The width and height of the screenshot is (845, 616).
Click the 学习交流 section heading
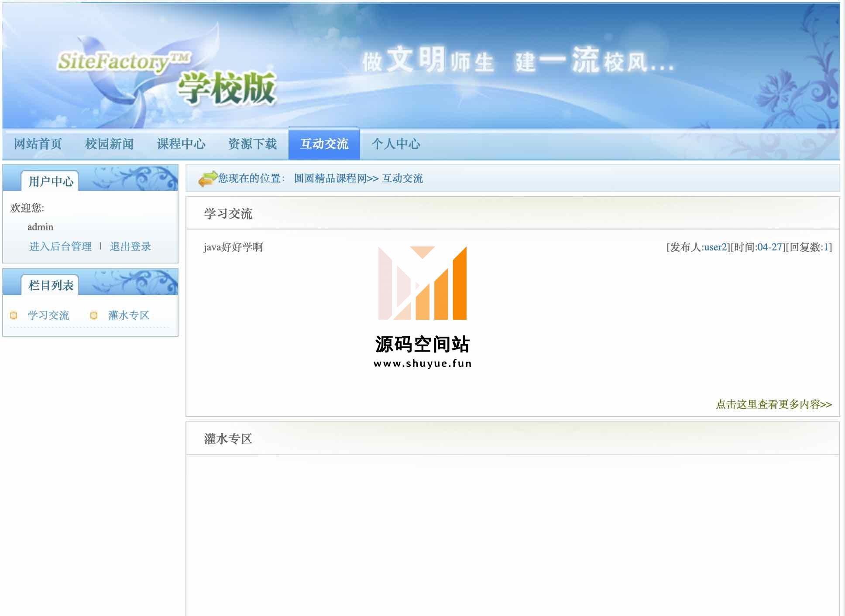click(228, 214)
